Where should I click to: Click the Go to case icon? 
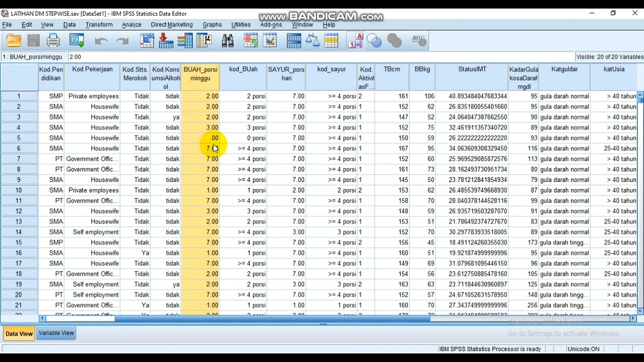(x=147, y=41)
